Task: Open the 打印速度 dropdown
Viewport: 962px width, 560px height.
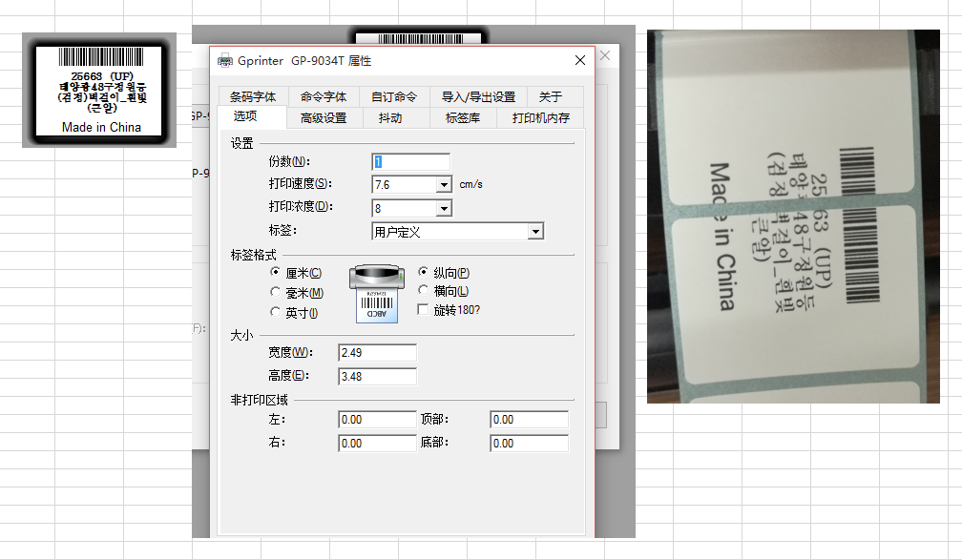Action: (444, 184)
